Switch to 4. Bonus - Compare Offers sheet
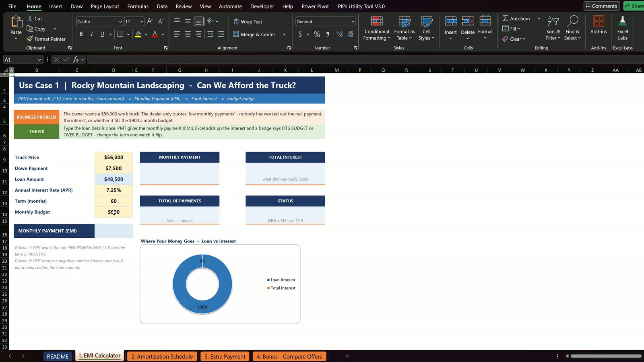644x362 pixels. click(x=289, y=356)
